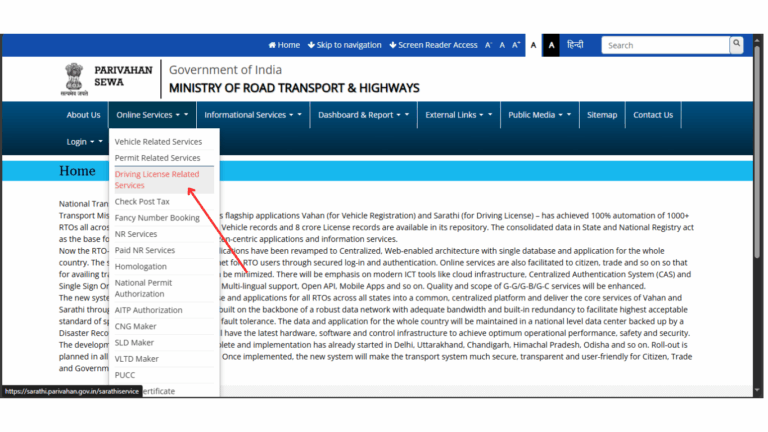The width and height of the screenshot is (768, 432).
Task: Switch to black high-contrast theme
Action: coord(552,45)
